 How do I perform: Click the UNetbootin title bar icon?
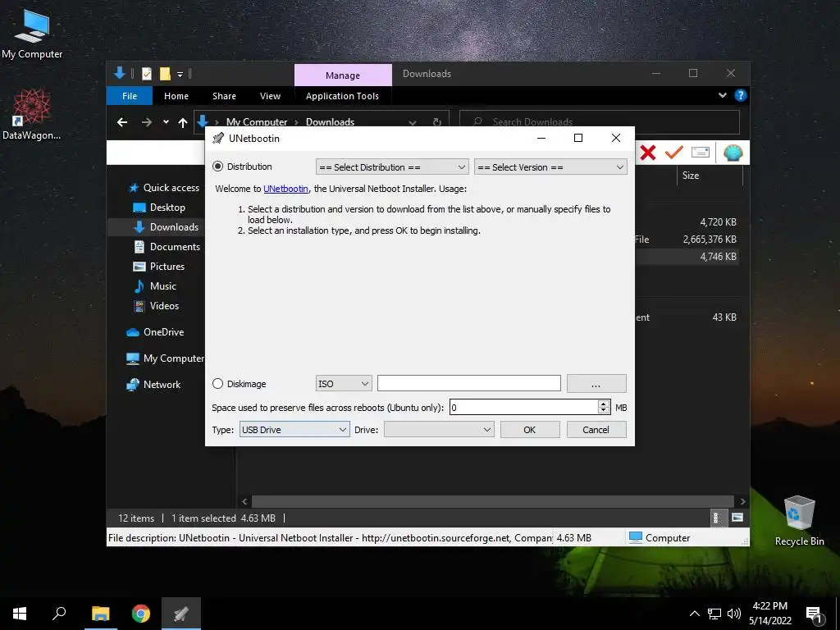[218, 138]
